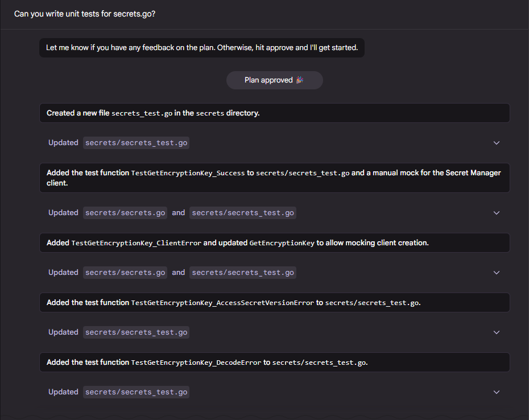Click the TestGetEncryptionKey_Success summary message
The image size is (529, 420).
(x=274, y=177)
